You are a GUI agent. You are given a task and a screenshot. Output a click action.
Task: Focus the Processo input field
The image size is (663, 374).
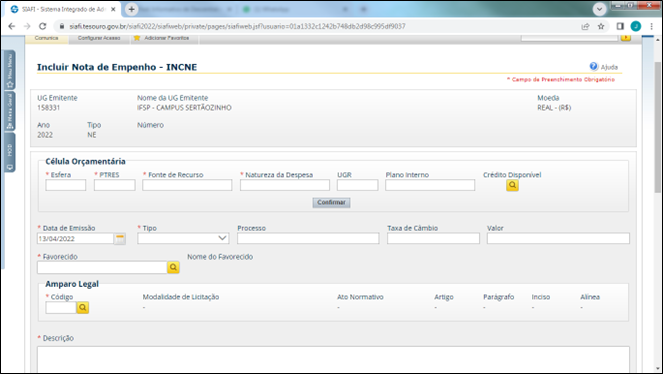tap(308, 239)
